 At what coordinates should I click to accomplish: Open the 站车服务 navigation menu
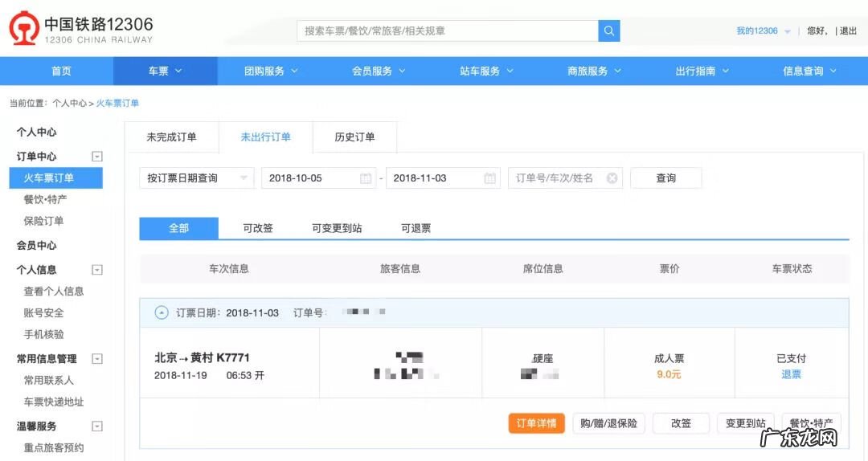[486, 71]
